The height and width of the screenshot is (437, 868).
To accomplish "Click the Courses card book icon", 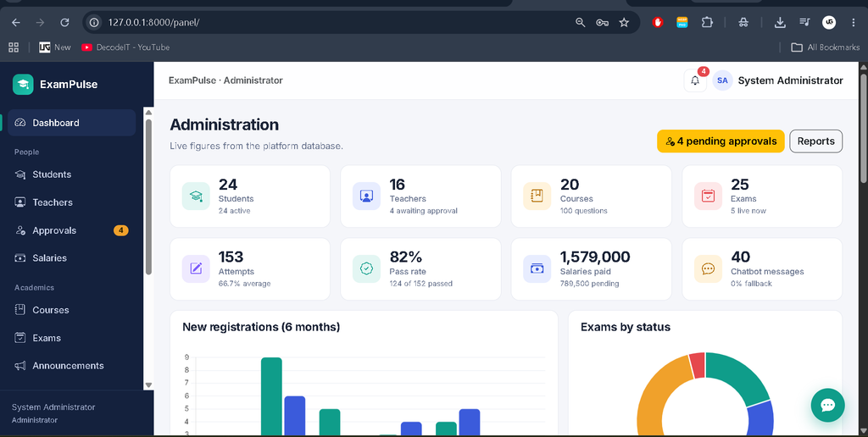I will coord(537,196).
